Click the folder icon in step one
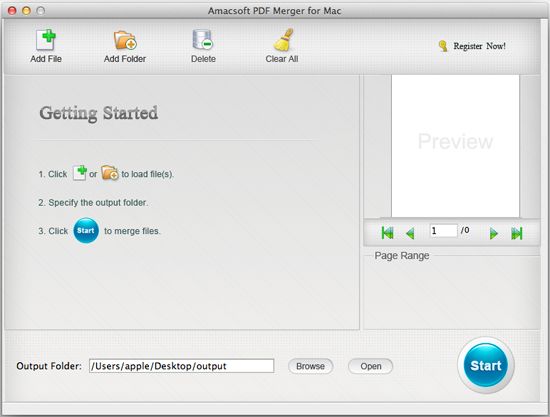The height and width of the screenshot is (417, 550). [110, 173]
